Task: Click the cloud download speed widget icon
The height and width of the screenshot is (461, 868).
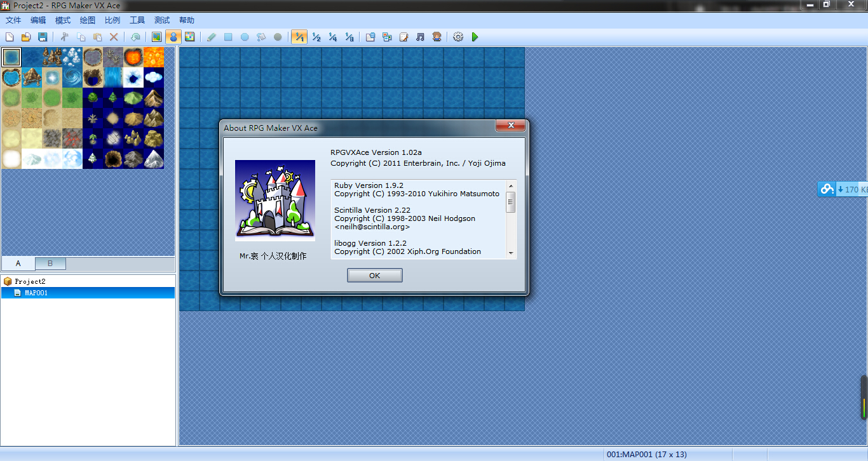Action: pyautogui.click(x=826, y=189)
